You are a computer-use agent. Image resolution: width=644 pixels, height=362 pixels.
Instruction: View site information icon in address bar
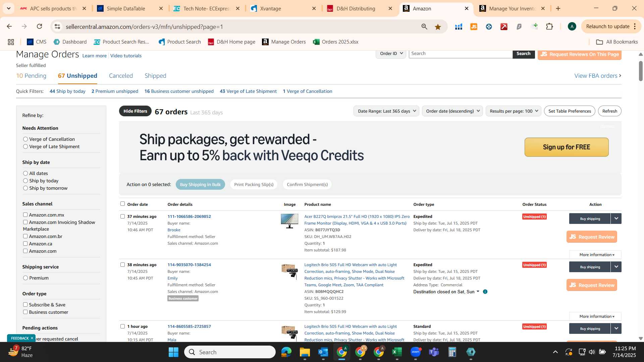pyautogui.click(x=57, y=26)
